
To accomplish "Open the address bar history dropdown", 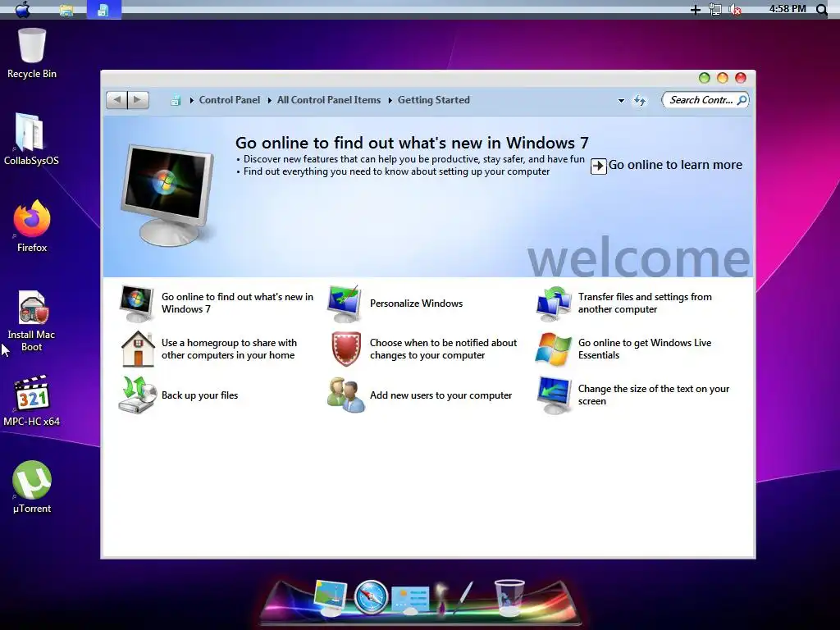I will click(x=621, y=101).
